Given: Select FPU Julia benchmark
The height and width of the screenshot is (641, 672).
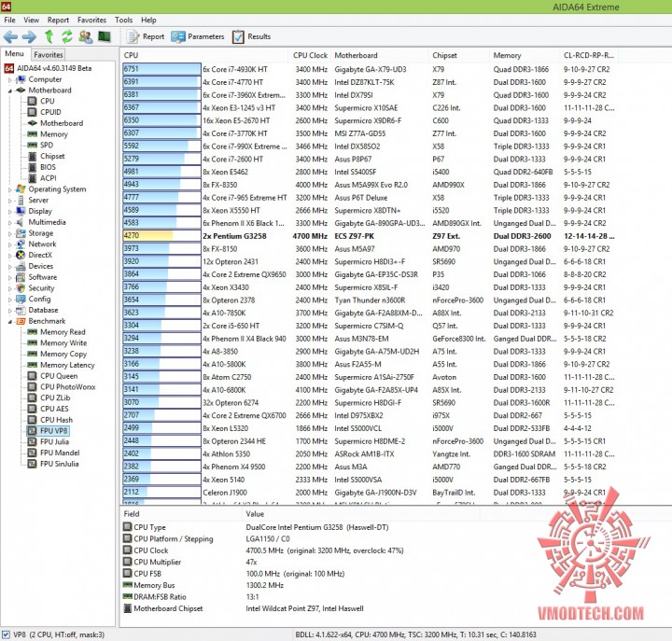Looking at the screenshot, I should pyautogui.click(x=54, y=441).
